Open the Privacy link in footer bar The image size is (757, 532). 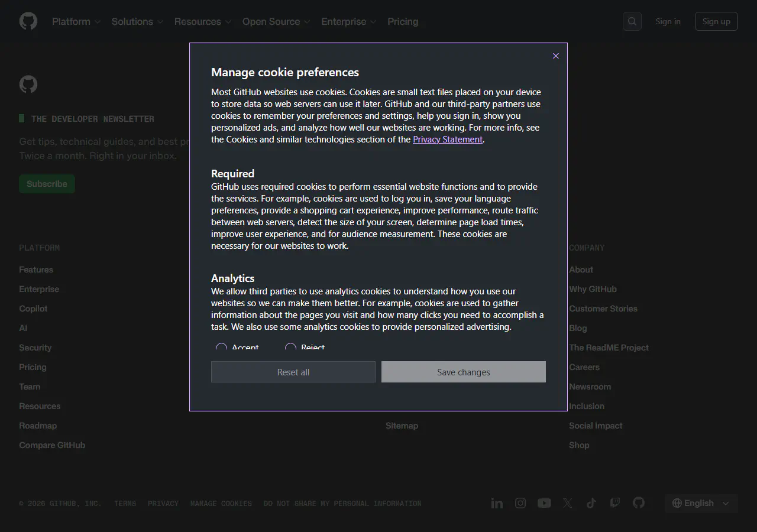click(x=163, y=504)
